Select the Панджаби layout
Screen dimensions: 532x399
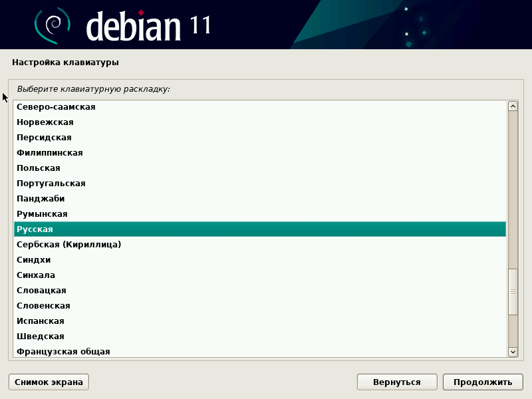coord(66,198)
